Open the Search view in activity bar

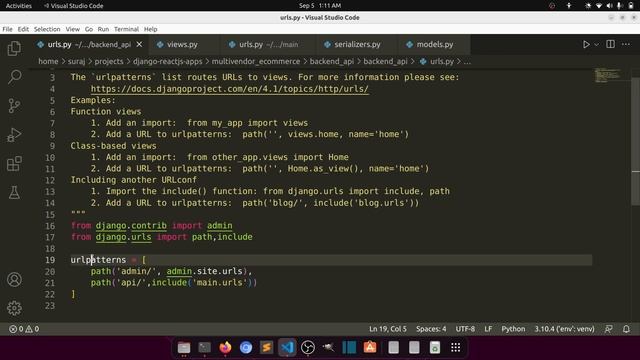pos(14,77)
